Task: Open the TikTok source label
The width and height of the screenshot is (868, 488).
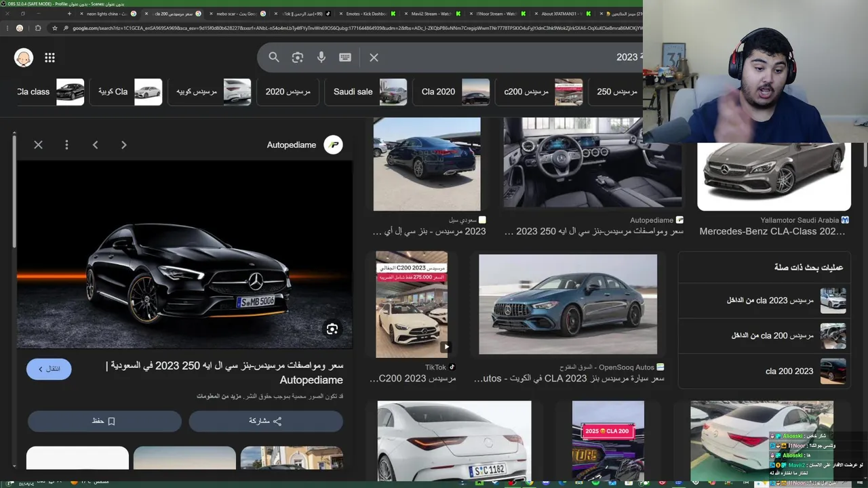Action: (439, 367)
